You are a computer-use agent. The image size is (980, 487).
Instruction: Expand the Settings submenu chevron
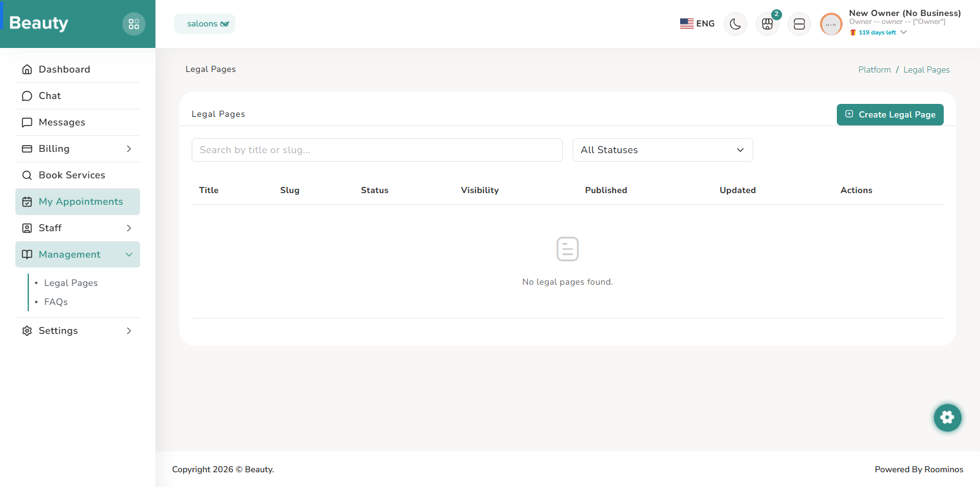tap(129, 331)
